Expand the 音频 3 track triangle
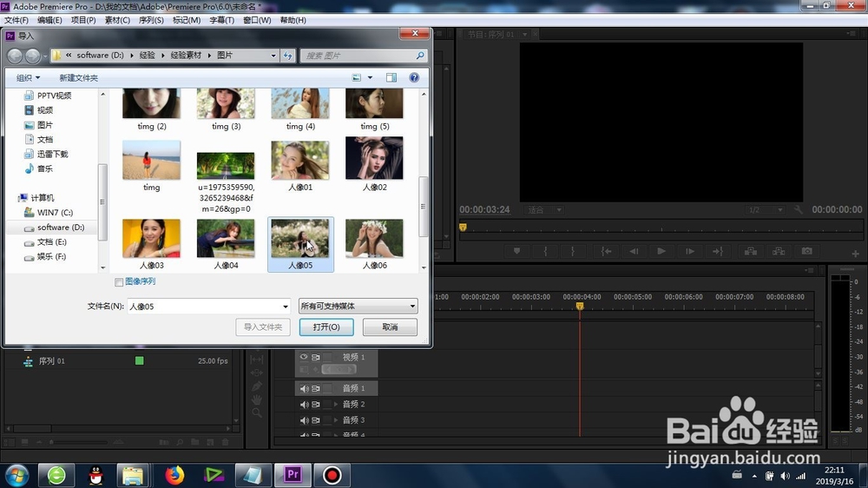 tap(335, 420)
